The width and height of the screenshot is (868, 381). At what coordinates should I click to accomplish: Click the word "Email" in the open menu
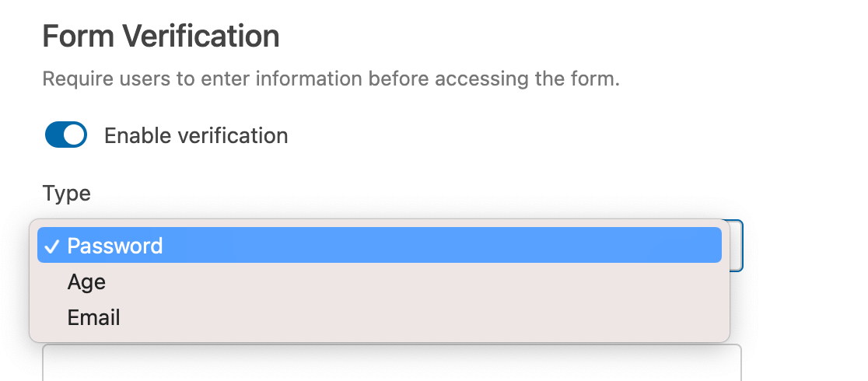(93, 317)
